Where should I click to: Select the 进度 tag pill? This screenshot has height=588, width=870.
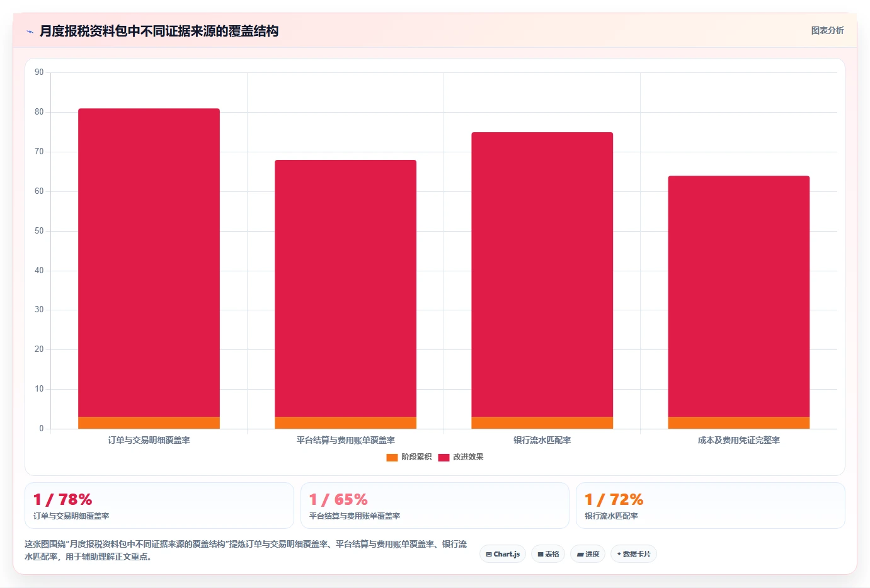coord(588,554)
